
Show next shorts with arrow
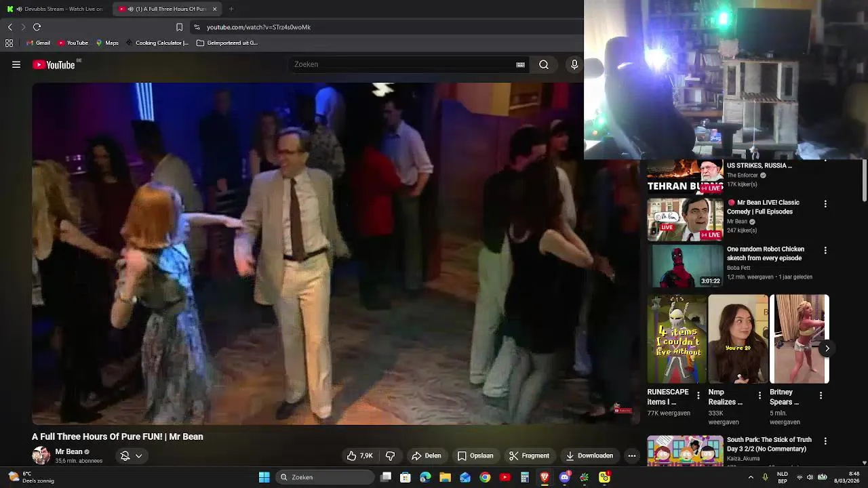tap(827, 348)
